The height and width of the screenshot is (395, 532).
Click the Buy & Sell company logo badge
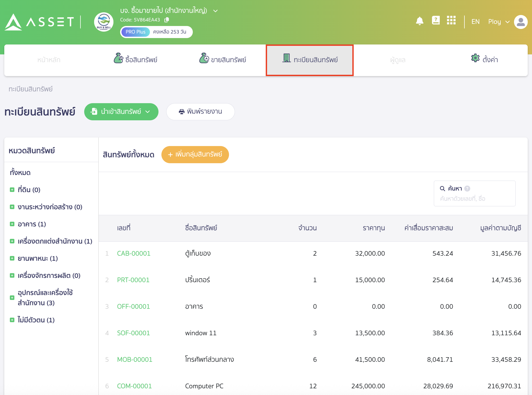[x=104, y=22]
